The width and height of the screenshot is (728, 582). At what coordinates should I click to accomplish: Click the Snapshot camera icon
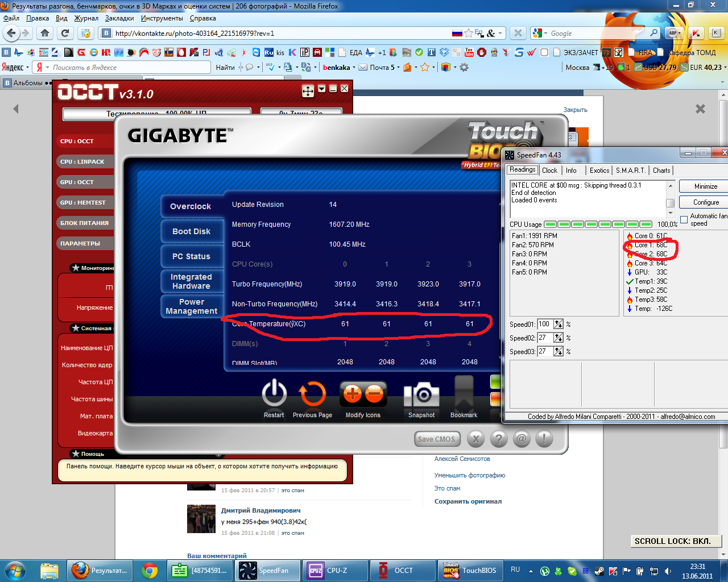click(x=421, y=394)
